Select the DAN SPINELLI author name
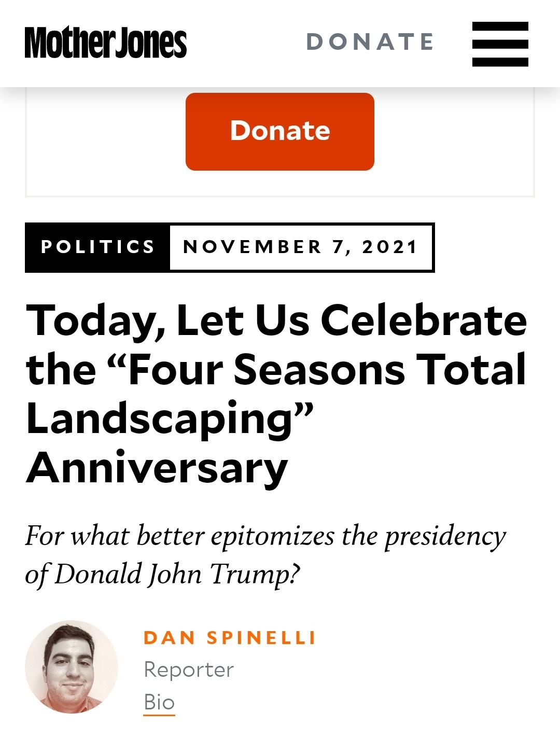Screen dimensions: 560x739 [230, 637]
